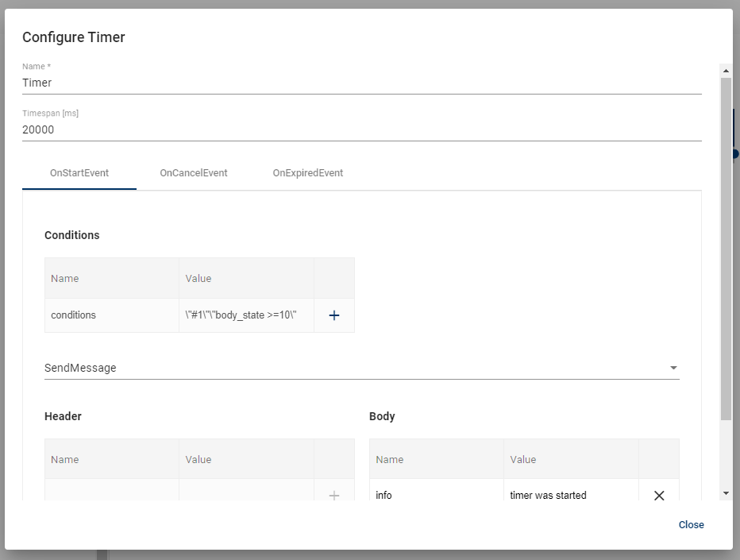
Task: Select the Body info name cell
Action: pyautogui.click(x=436, y=495)
